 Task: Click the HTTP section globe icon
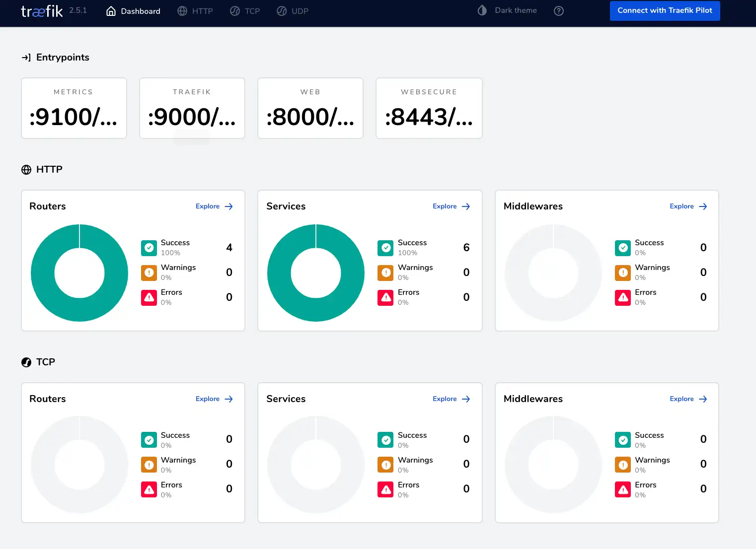[x=26, y=170]
